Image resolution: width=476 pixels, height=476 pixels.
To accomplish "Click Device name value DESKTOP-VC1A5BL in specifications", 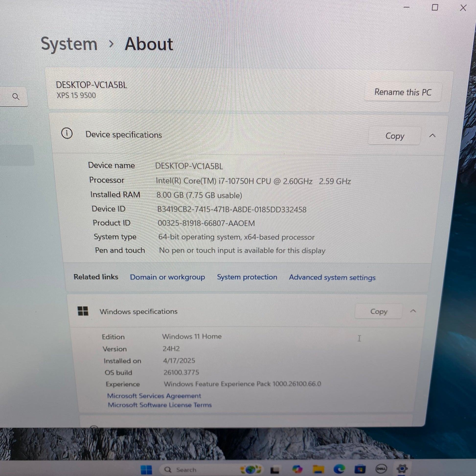I will (189, 166).
